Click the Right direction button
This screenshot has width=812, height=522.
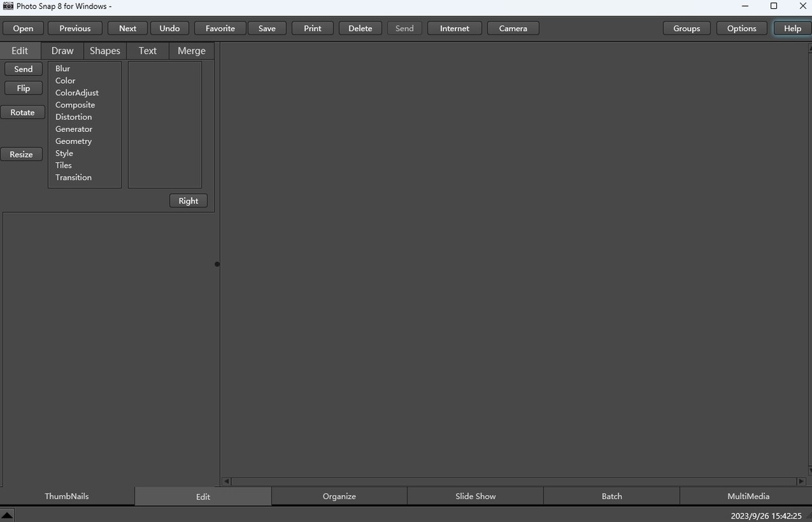coord(188,201)
